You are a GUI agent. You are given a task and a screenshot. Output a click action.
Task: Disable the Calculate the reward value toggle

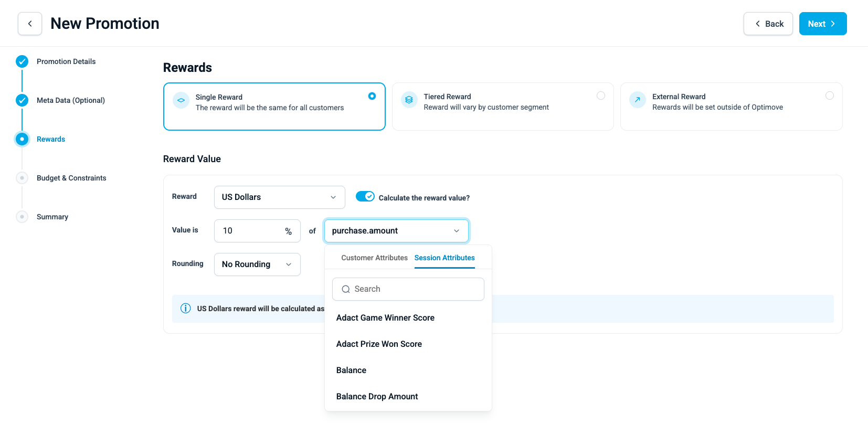(365, 196)
